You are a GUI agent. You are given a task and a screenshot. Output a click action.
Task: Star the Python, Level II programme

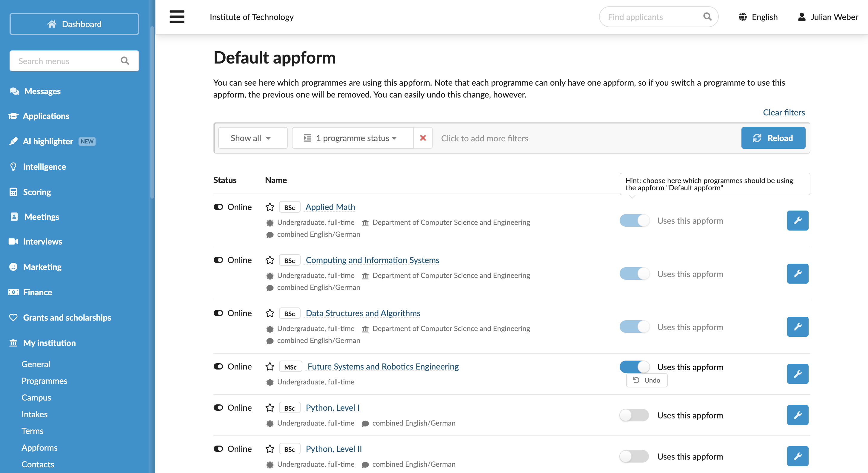pos(270,449)
